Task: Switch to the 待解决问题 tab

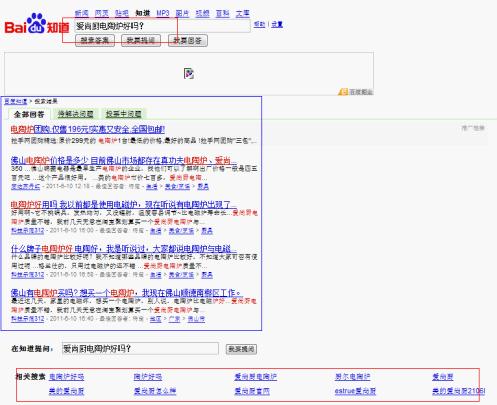Action: tap(76, 114)
